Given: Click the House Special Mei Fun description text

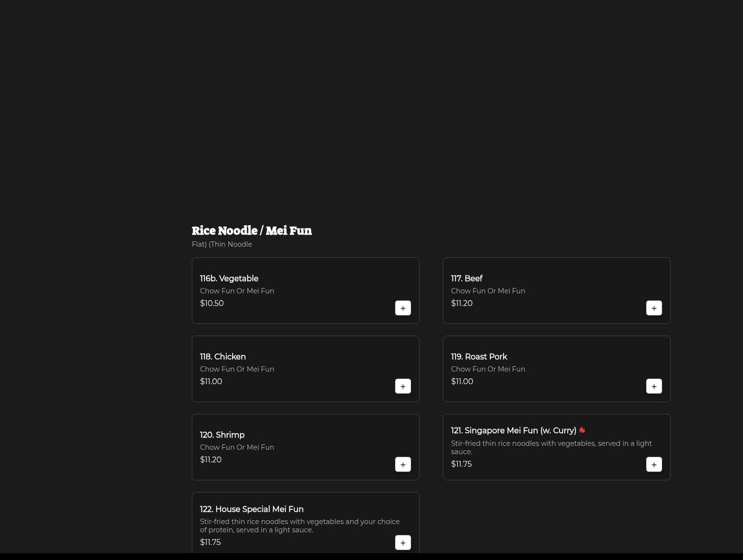Looking at the screenshot, I should (x=299, y=526).
